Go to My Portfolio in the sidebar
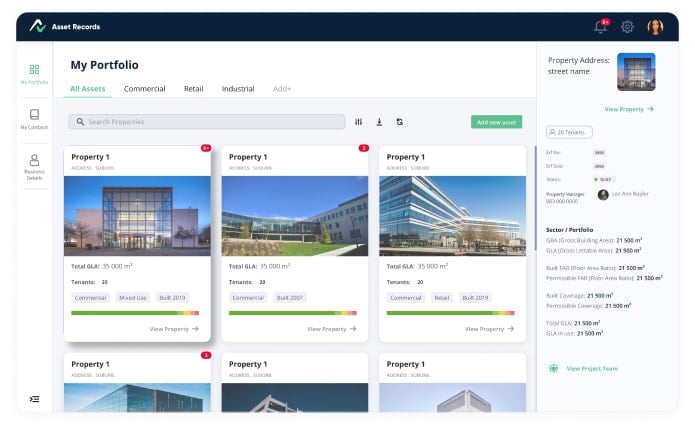The height and width of the screenshot is (433, 695). click(x=34, y=74)
